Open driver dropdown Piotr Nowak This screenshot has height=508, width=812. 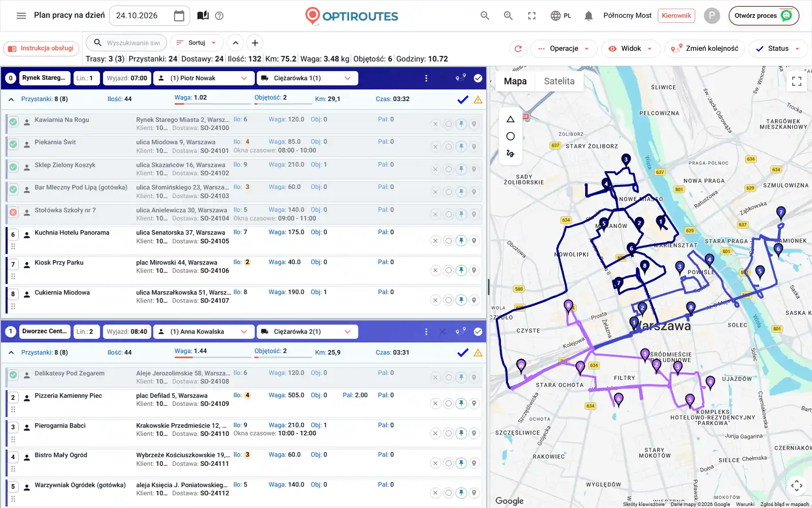click(203, 78)
